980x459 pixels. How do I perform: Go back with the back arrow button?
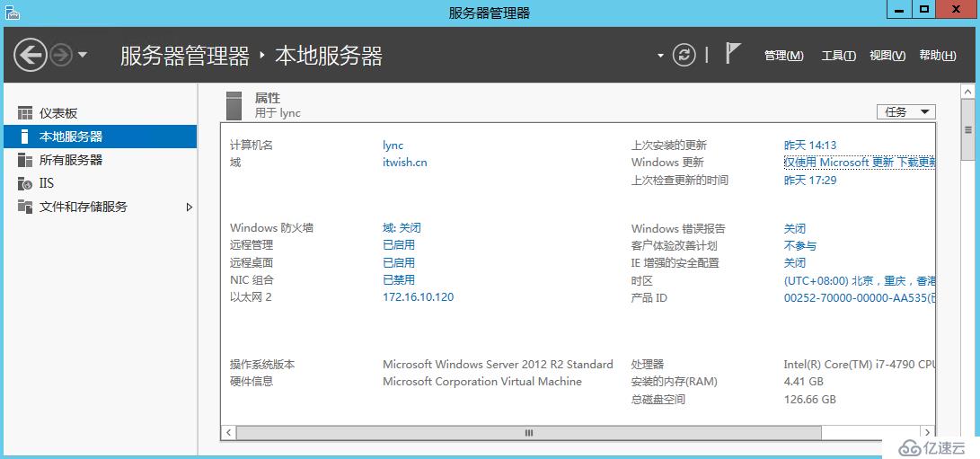pos(31,56)
